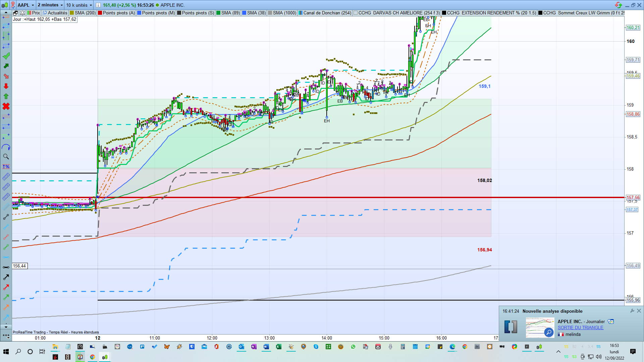Select the green up arrow tool
This screenshot has width=644, height=362.
pyautogui.click(x=6, y=96)
